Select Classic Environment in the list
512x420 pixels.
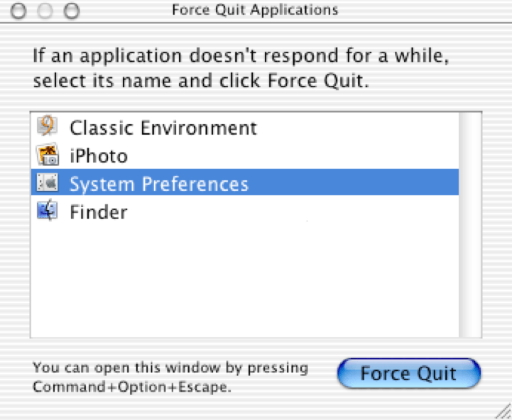coord(163,128)
